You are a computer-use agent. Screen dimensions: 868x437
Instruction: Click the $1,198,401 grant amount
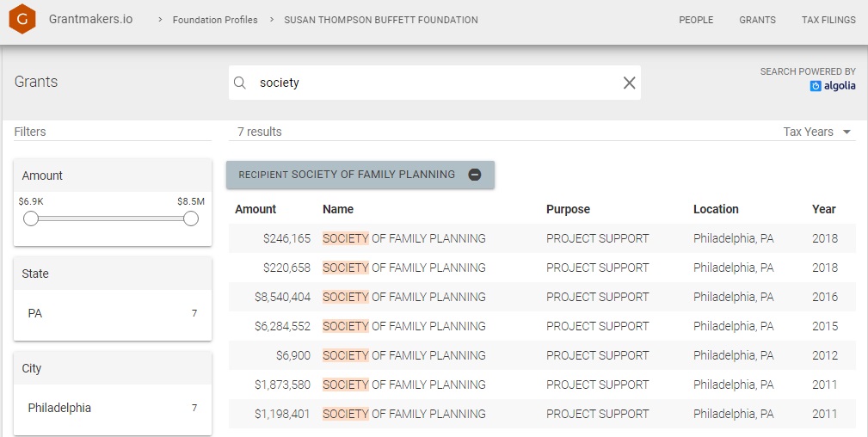click(x=282, y=415)
